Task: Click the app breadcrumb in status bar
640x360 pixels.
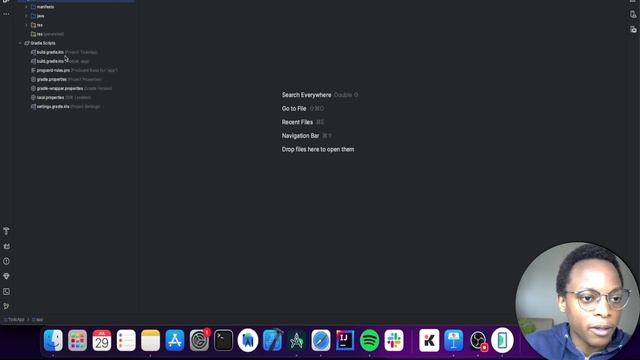Action: [x=38, y=320]
